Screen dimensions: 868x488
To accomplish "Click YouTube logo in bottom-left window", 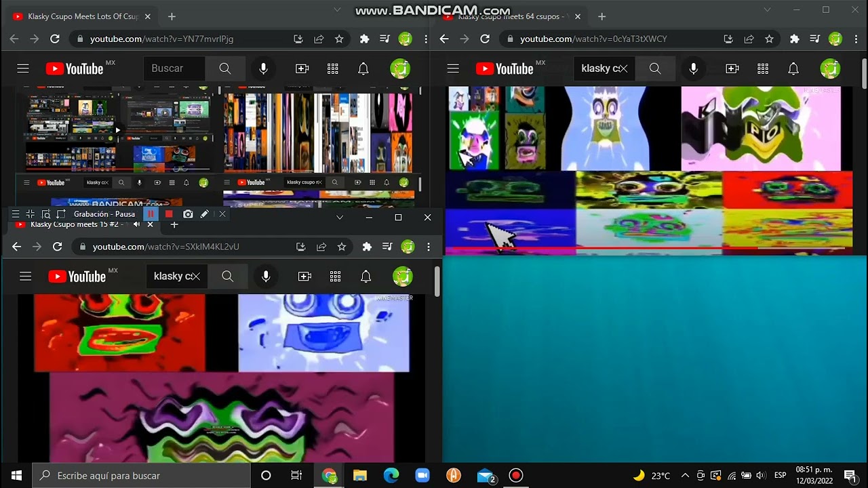I will click(77, 276).
